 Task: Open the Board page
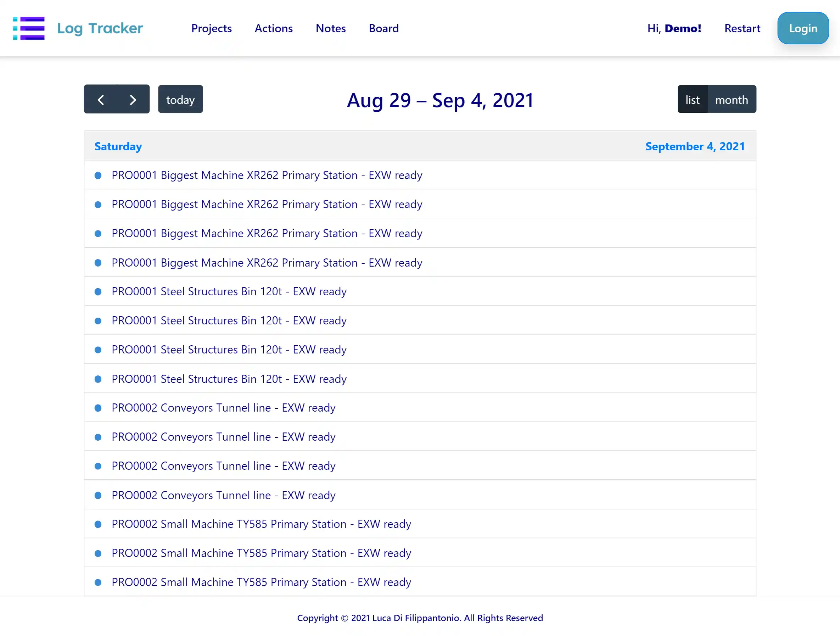(x=383, y=28)
